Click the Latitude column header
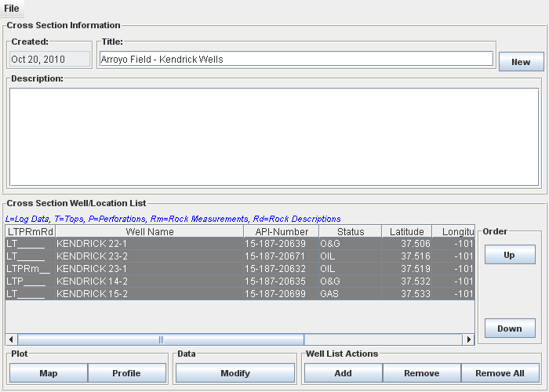Viewport: 549px width, 392px height. 407,232
